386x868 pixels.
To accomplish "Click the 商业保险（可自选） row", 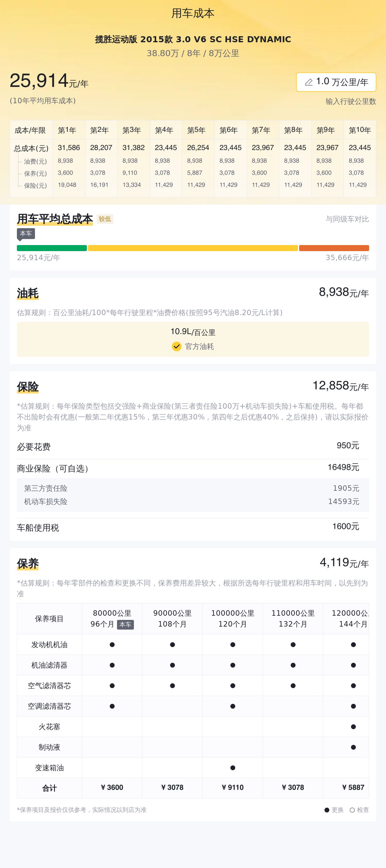I will [x=193, y=468].
